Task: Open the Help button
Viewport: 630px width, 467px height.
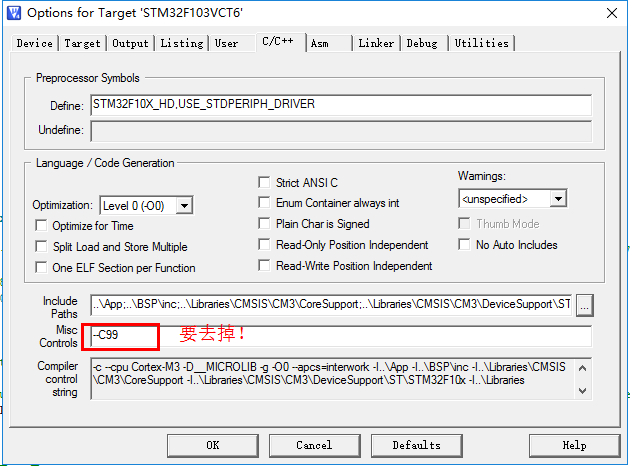Action: [x=575, y=445]
